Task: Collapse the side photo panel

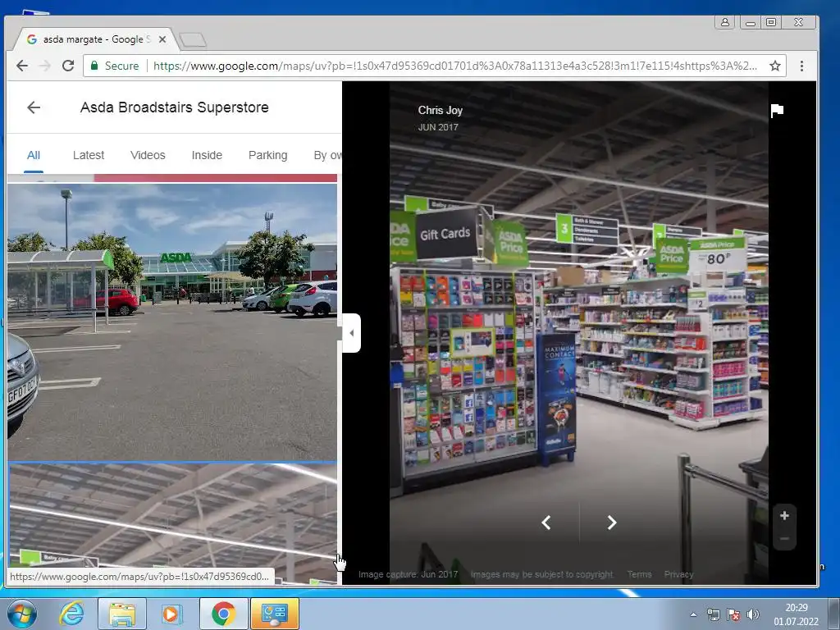Action: tap(351, 333)
